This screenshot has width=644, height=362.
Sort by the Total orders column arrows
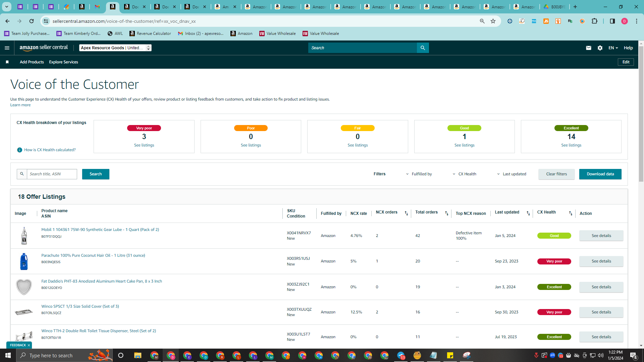coord(446,213)
